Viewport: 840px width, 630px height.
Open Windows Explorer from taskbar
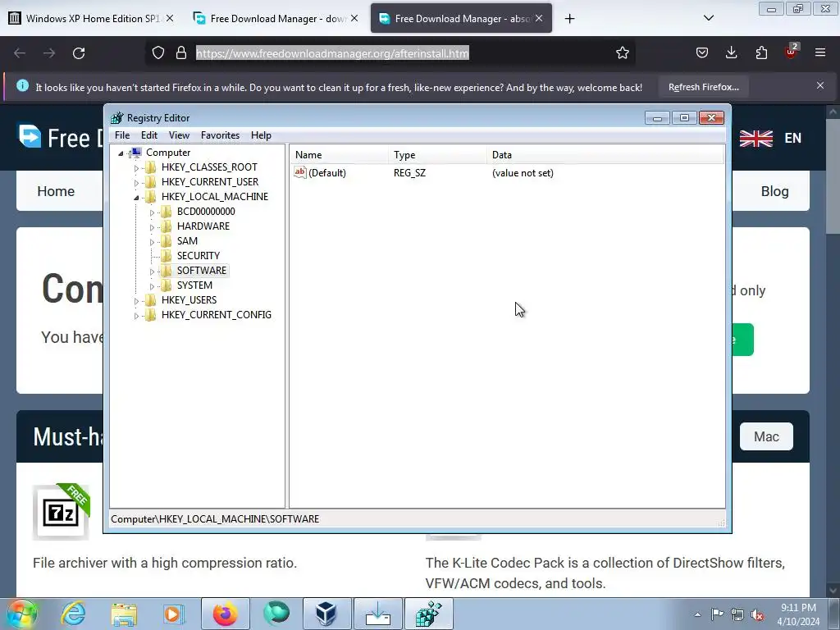click(124, 614)
